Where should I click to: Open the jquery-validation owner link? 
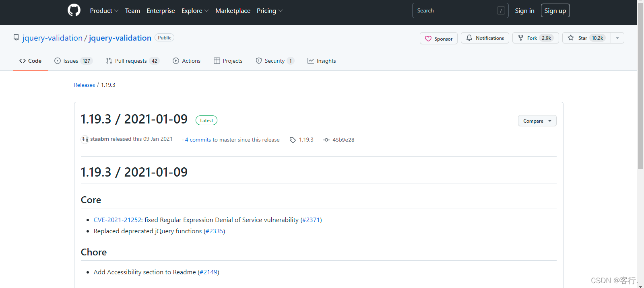point(52,38)
